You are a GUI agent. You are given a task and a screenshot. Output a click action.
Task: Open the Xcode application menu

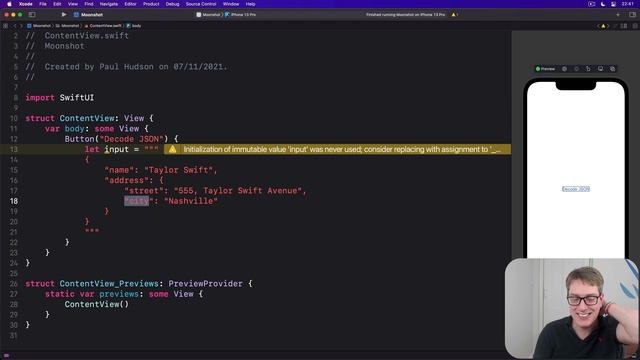click(26, 4)
